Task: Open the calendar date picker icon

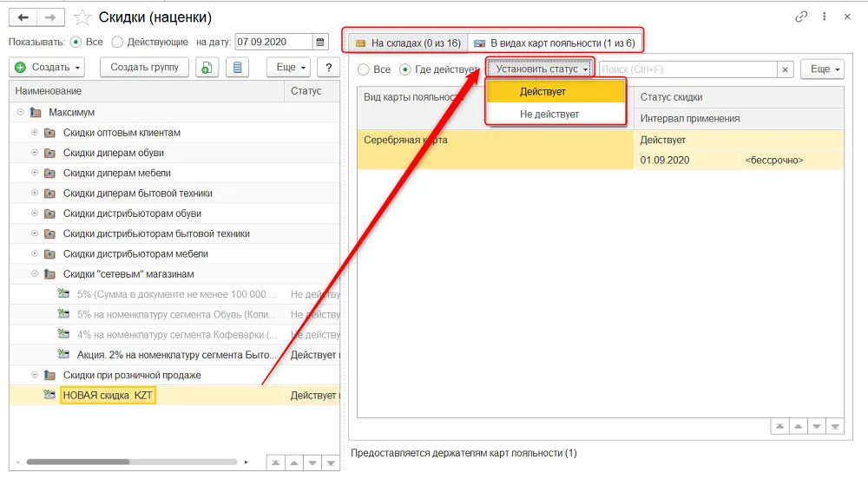Action: (320, 42)
